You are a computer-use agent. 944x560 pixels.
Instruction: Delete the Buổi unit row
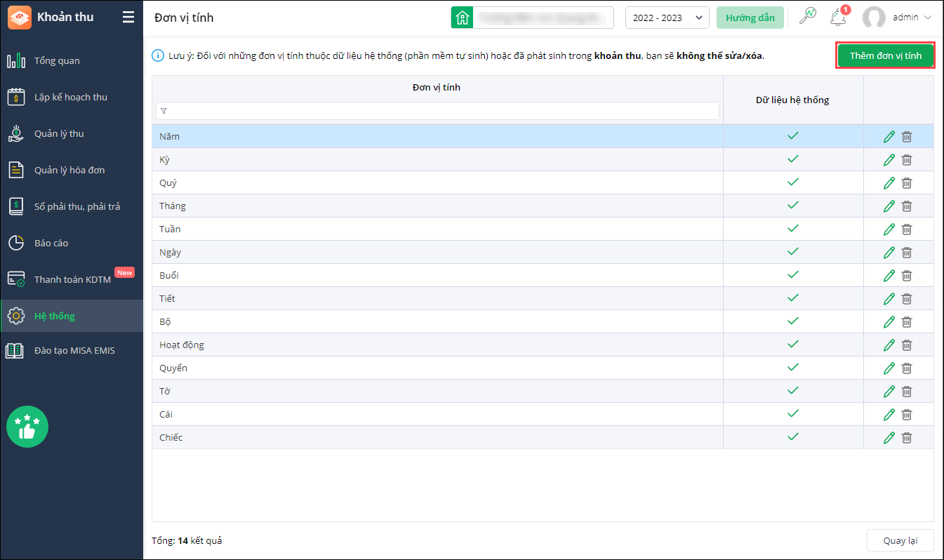click(x=907, y=276)
